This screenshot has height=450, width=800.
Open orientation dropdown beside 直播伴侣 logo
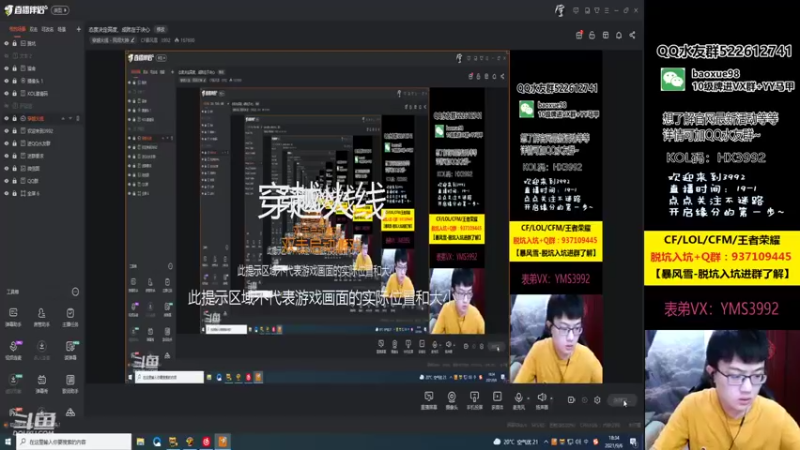coord(60,10)
